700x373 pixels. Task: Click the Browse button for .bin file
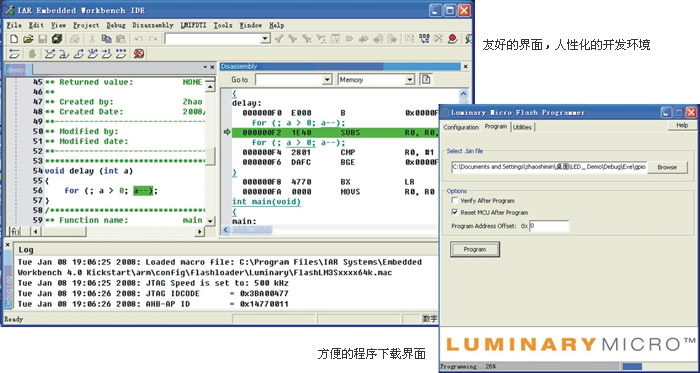pos(667,167)
